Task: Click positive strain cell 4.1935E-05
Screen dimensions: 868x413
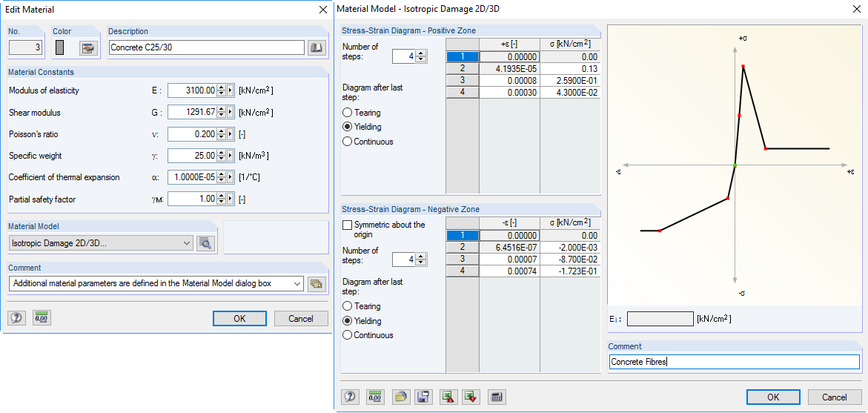Action: (x=509, y=69)
